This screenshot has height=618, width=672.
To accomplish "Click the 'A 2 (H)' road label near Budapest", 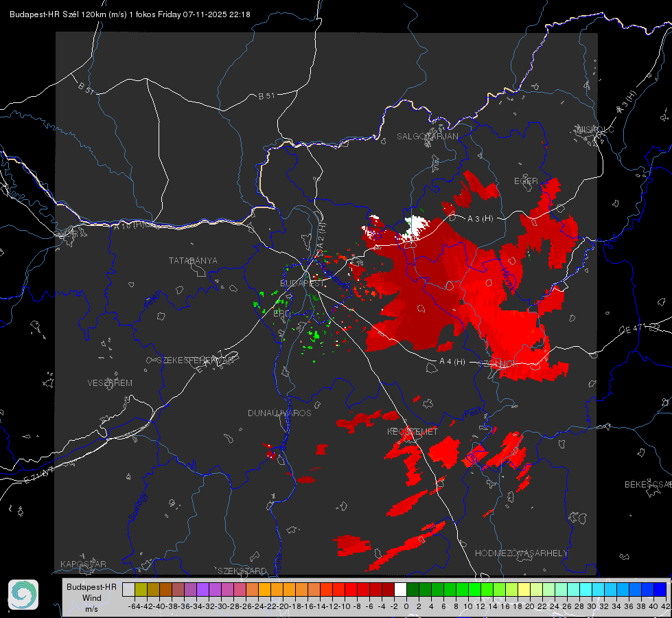I will 321,235.
